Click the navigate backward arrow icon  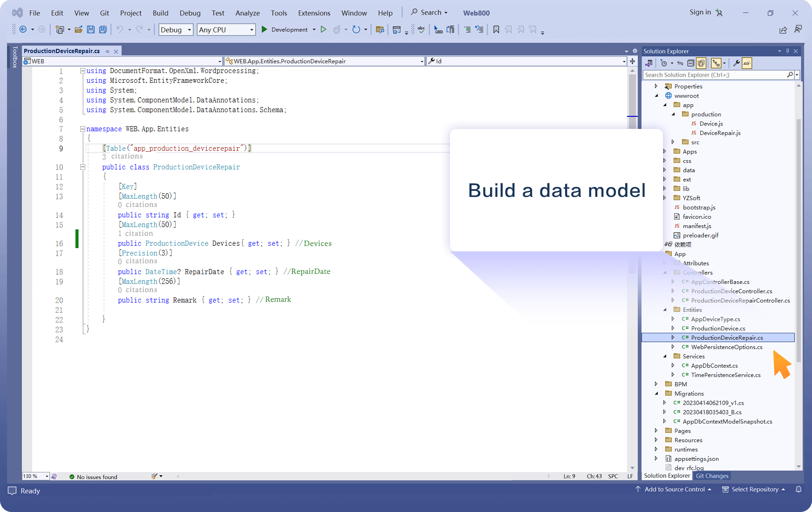tap(23, 29)
